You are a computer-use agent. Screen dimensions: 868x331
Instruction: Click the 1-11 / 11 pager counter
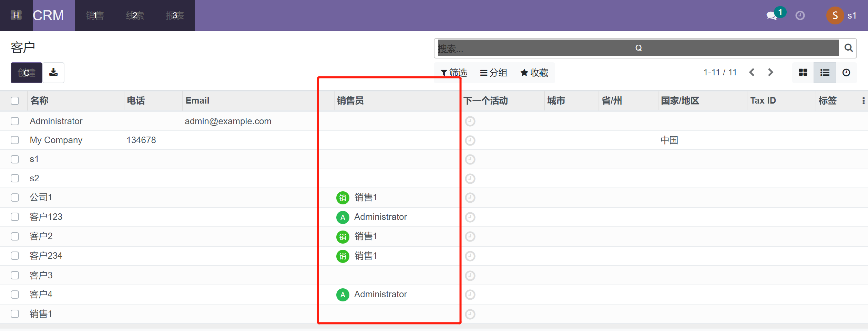point(720,72)
